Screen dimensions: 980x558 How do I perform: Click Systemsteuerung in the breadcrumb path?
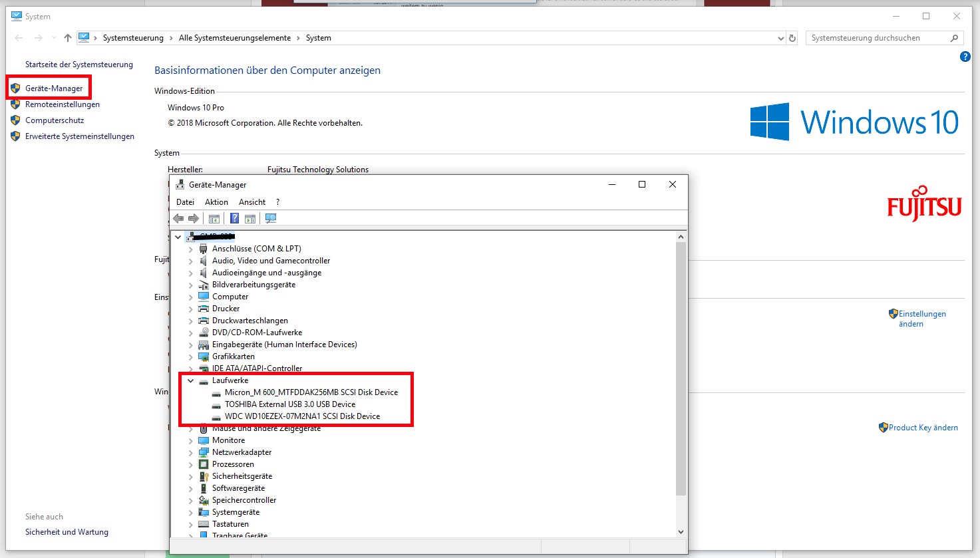click(x=133, y=38)
